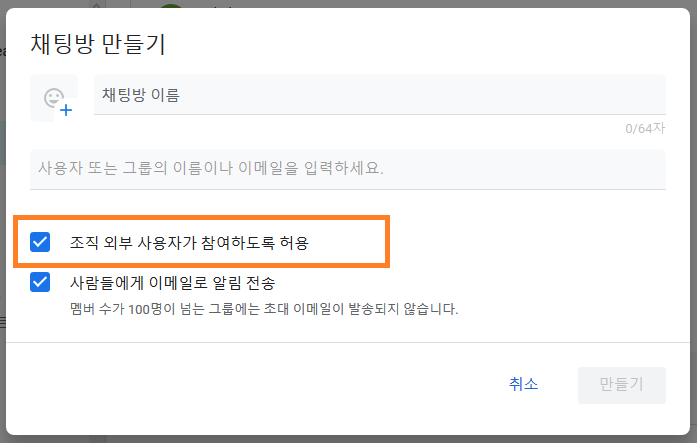The width and height of the screenshot is (697, 443).
Task: Click the checkmark in the email notification checkbox
Action: tap(40, 282)
